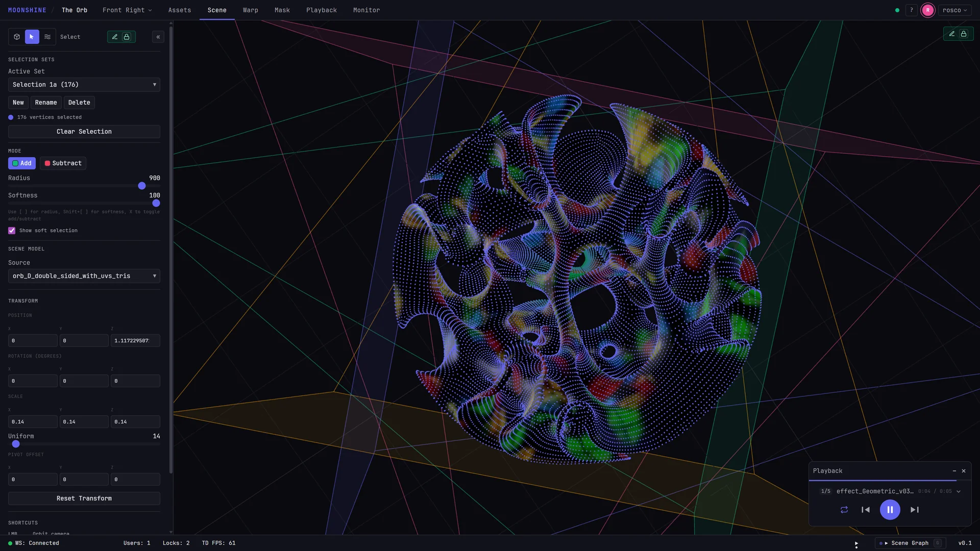Open the The Orb project link
Viewport: 980px width, 551px height.
[75, 10]
